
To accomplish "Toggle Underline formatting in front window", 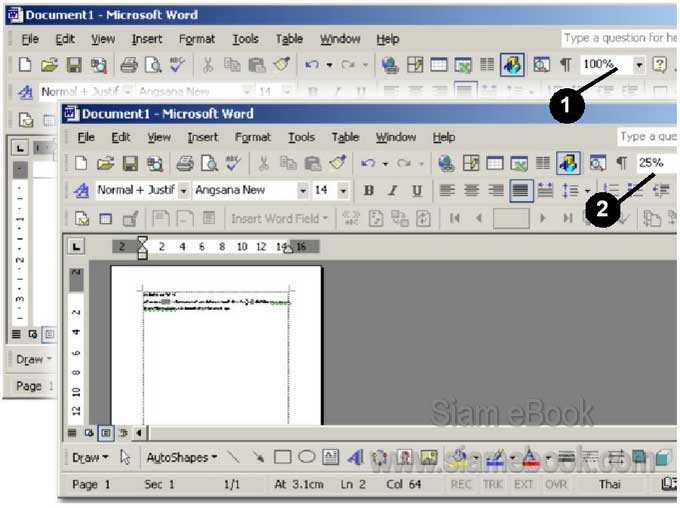I will [417, 190].
